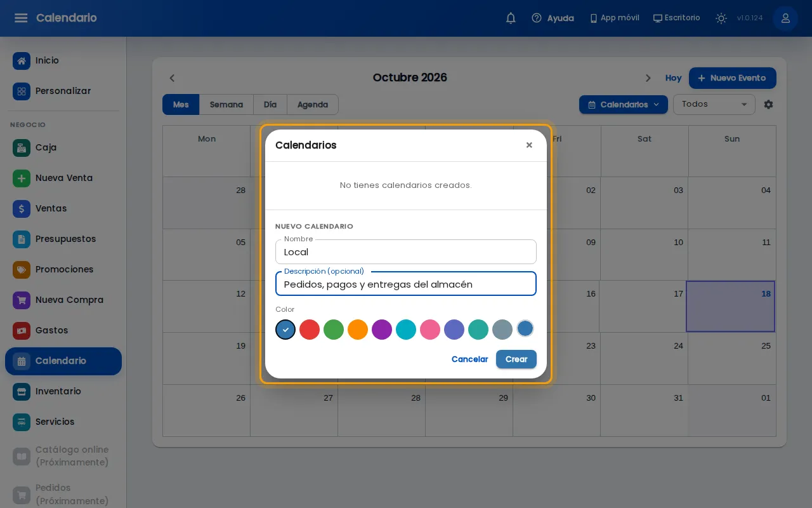
Task: Switch to Agenda view
Action: (313, 105)
